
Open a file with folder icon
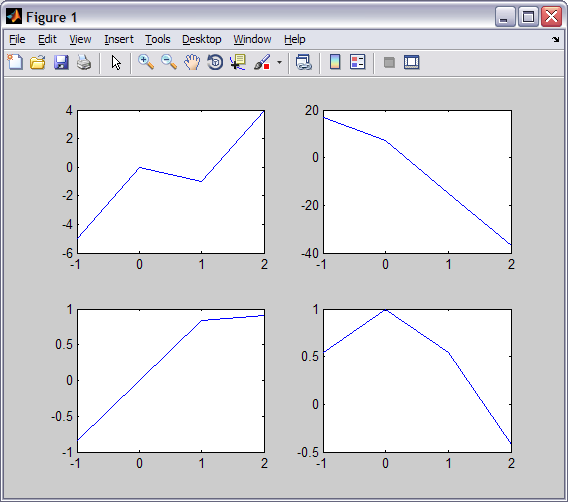point(38,62)
